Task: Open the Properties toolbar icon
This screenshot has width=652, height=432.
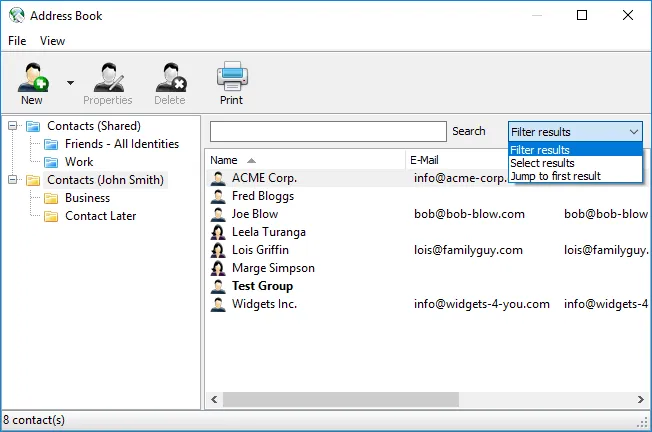Action: pyautogui.click(x=107, y=78)
